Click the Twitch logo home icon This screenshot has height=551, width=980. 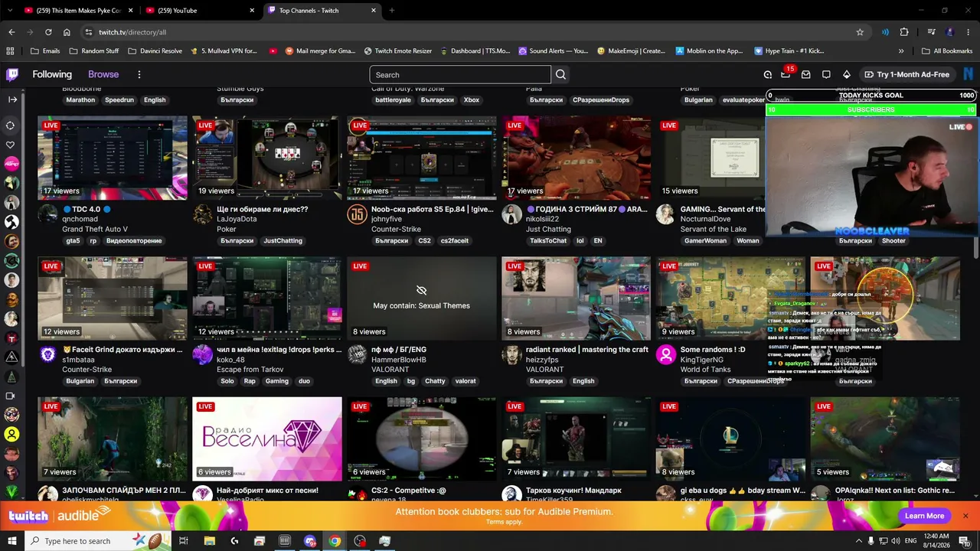click(12, 74)
